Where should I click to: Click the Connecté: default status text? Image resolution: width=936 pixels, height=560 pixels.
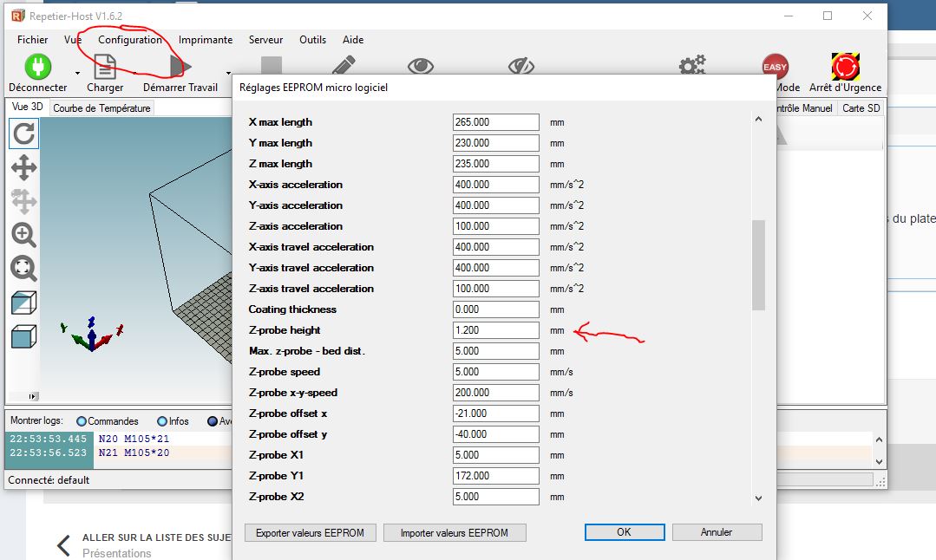coord(49,480)
